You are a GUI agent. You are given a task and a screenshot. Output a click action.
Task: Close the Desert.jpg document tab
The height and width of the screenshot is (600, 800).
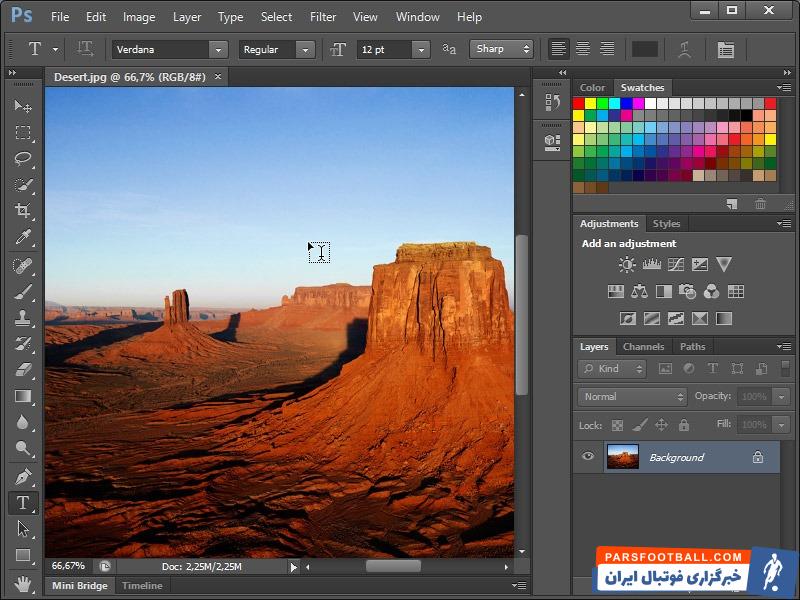coord(218,77)
